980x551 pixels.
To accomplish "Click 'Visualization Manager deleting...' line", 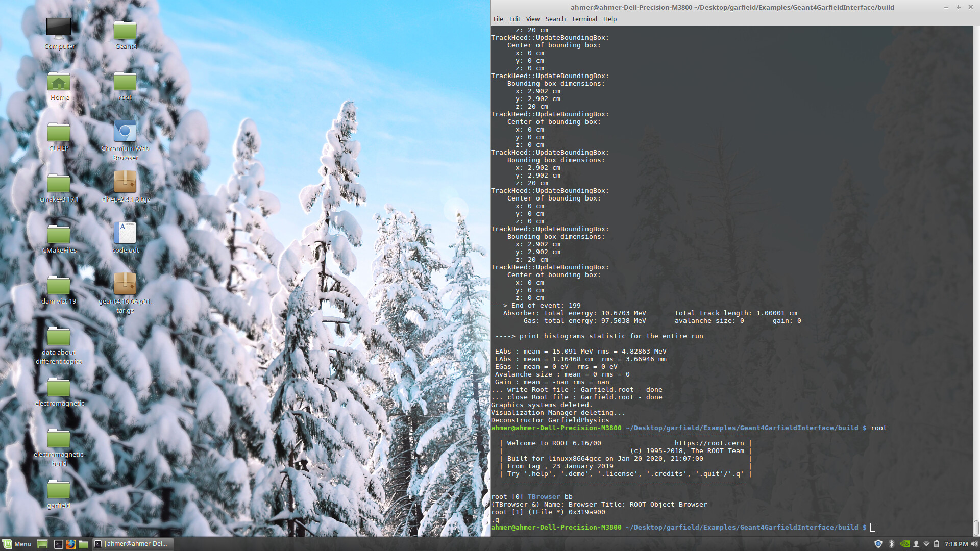I will point(558,412).
